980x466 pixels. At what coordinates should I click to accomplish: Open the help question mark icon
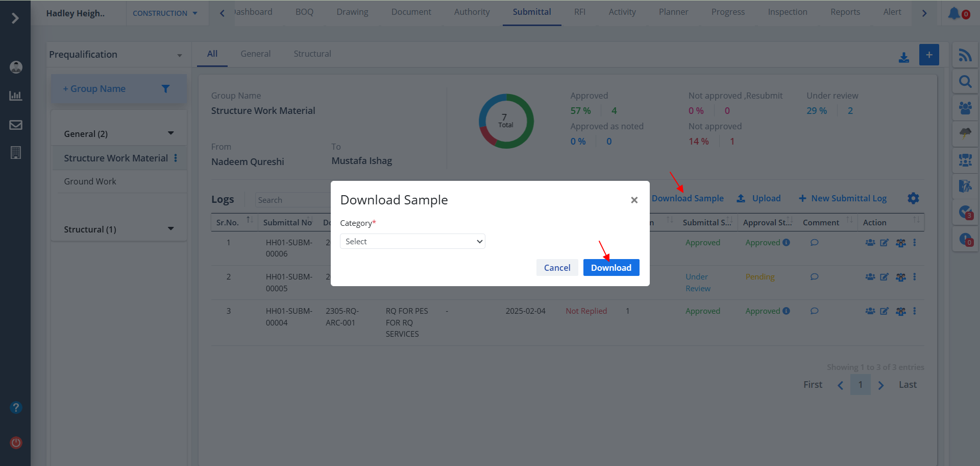pos(16,407)
